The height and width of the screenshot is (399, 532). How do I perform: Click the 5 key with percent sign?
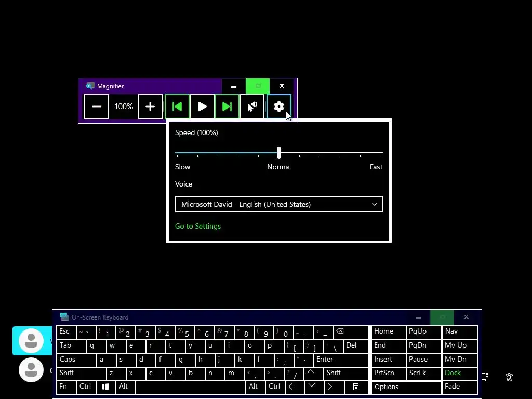(x=185, y=332)
